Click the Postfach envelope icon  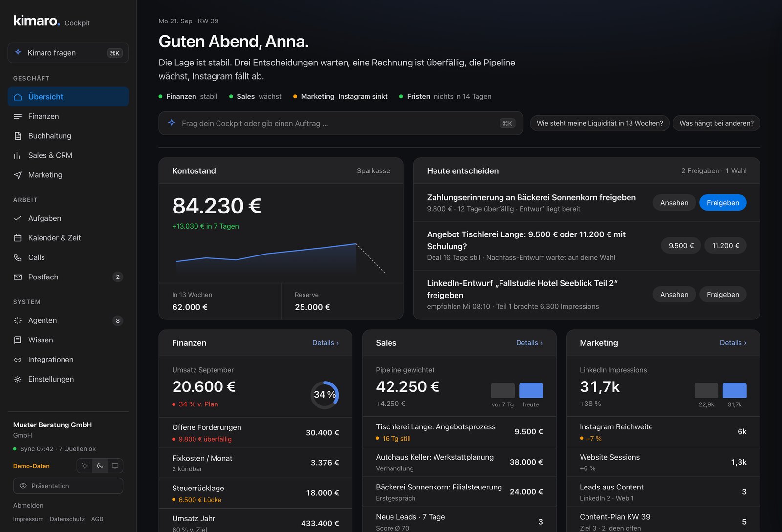(x=18, y=277)
